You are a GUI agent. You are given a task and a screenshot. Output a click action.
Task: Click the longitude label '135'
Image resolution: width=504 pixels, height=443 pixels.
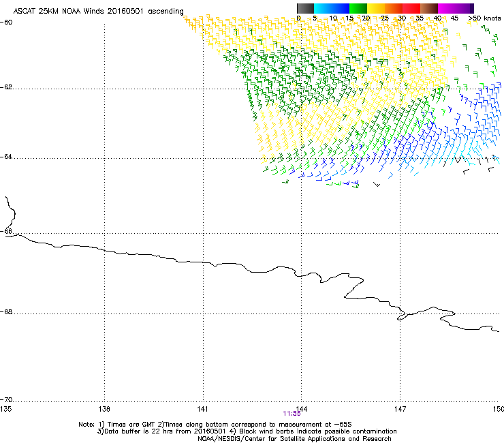tap(5, 409)
